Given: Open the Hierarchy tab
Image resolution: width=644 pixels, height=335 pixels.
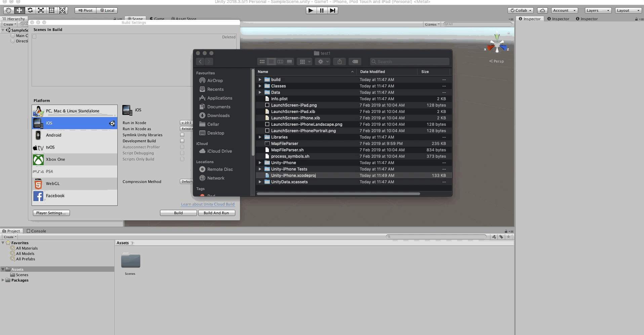Looking at the screenshot, I should point(14,19).
